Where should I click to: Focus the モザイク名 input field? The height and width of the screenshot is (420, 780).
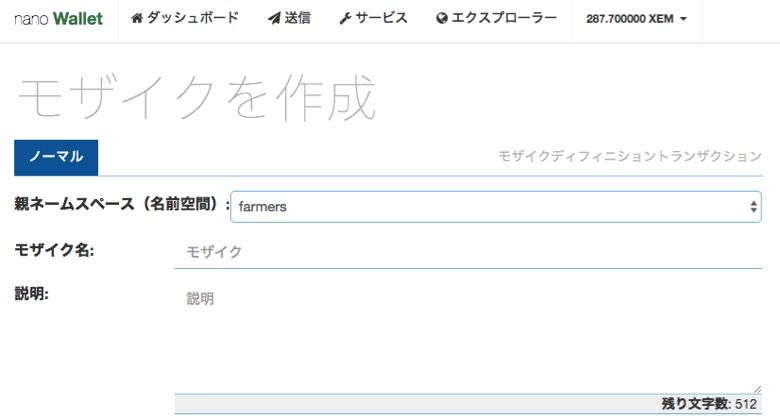click(x=468, y=252)
